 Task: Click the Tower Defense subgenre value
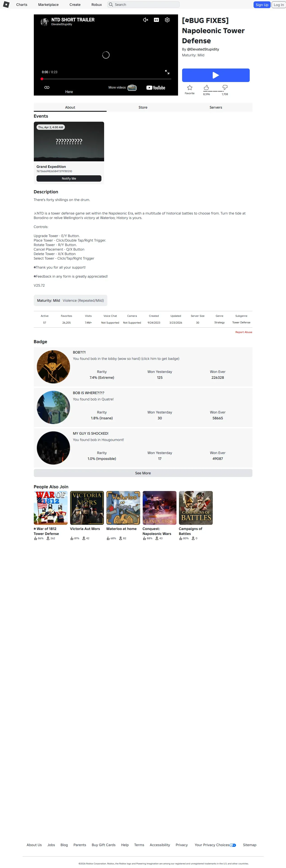(241, 322)
